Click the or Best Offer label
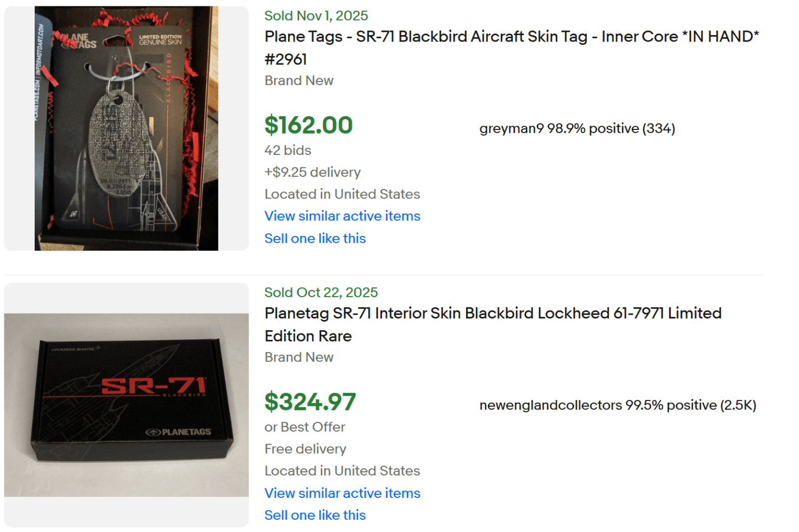 (x=305, y=427)
